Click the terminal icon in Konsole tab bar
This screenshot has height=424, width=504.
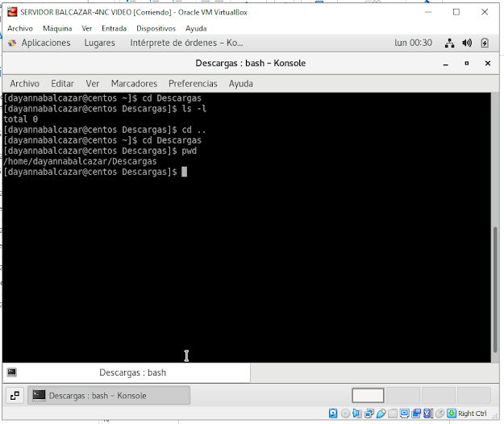point(12,372)
